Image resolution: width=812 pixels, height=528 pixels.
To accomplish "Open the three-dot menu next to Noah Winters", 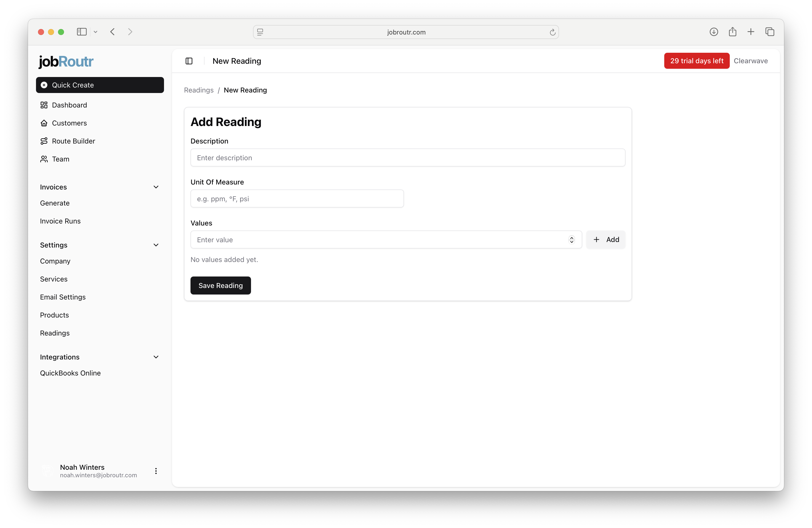I will (156, 471).
